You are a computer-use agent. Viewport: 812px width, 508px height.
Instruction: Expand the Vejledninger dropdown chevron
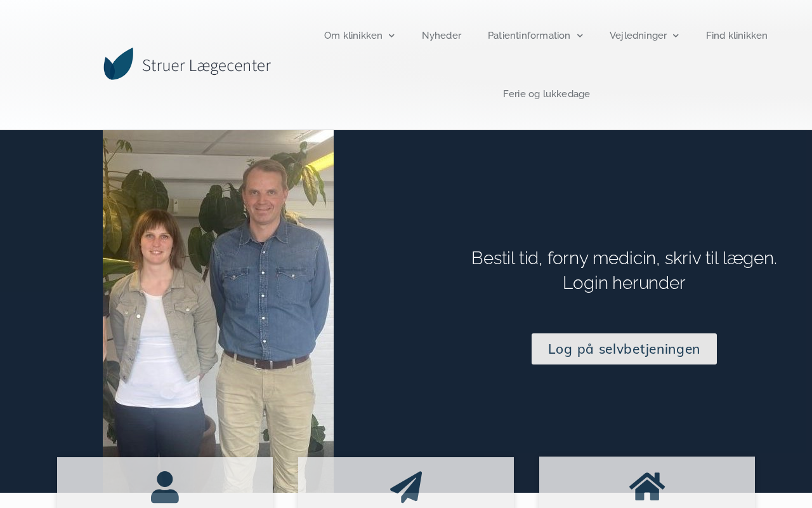coord(676,36)
